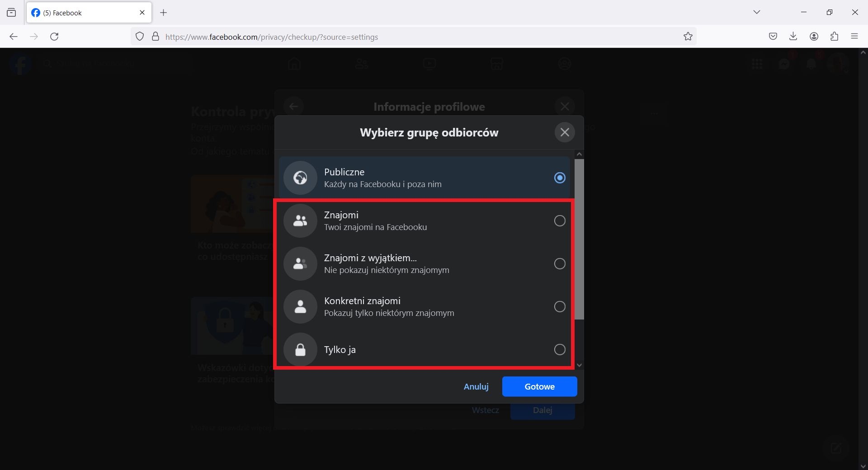
Task: Select the Znajomi audience option
Action: pyautogui.click(x=560, y=221)
